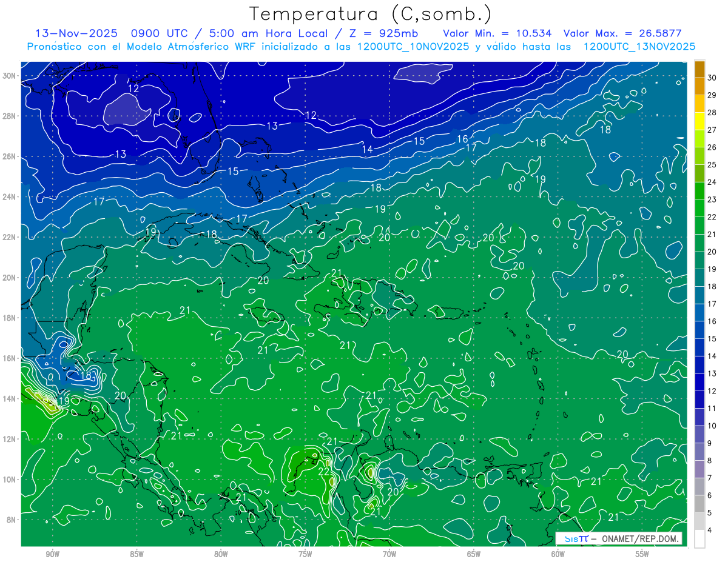Click the 8N latitude axis label
Viewport: 728px width, 562px height.
(12, 520)
